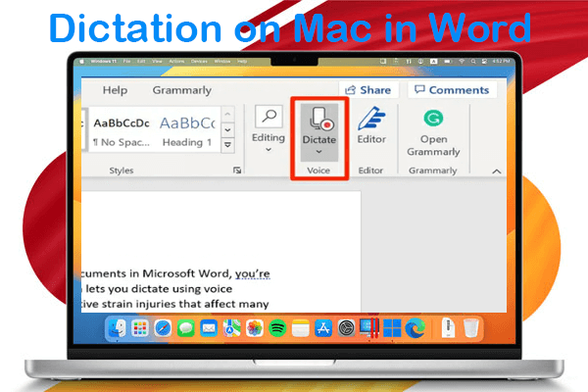Launch Safari from the Dock
588x392 pixels.
click(x=163, y=328)
